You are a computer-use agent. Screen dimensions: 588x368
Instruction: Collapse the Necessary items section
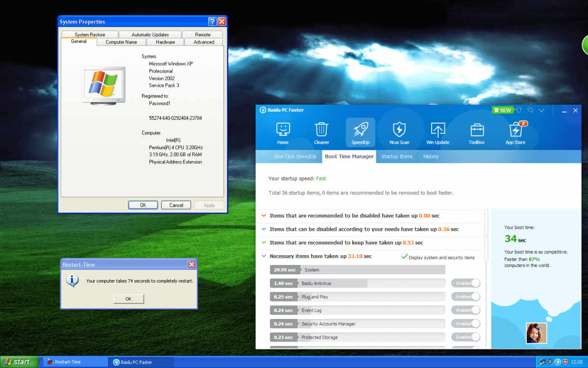[264, 256]
